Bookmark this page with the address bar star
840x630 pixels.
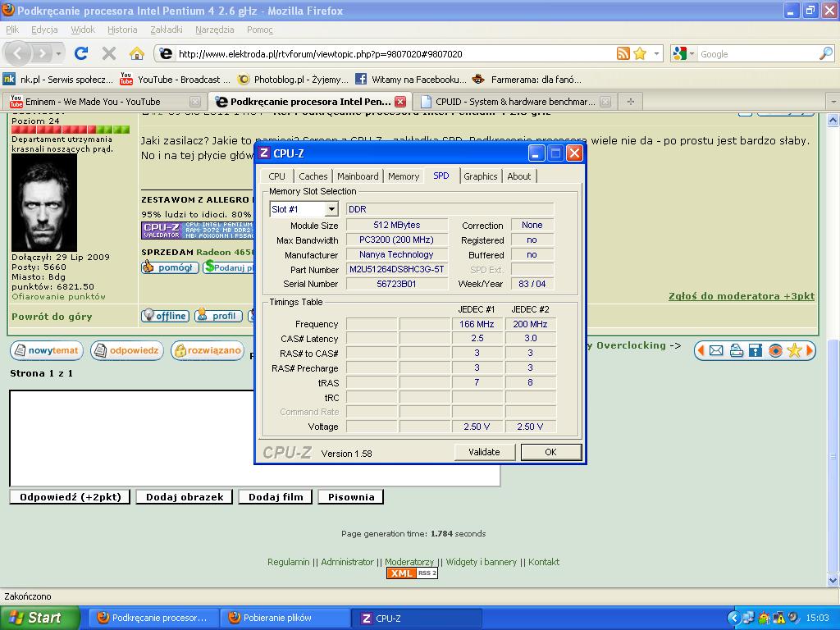[x=640, y=53]
